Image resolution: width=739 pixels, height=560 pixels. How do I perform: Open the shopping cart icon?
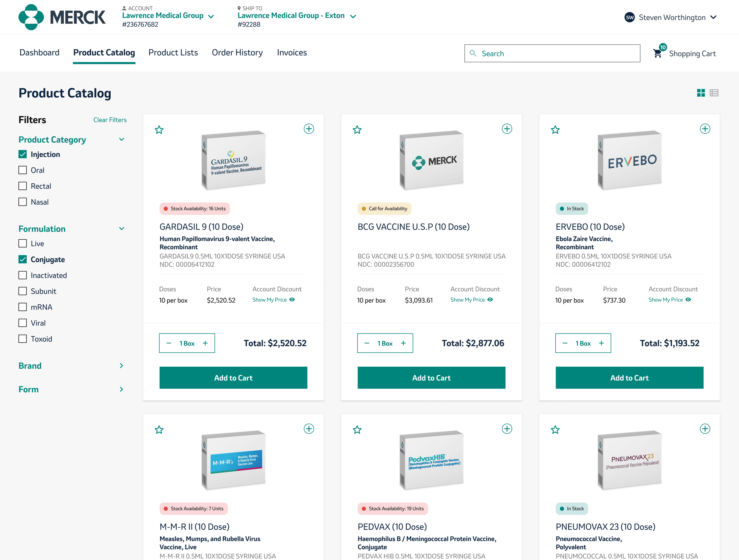click(x=658, y=53)
